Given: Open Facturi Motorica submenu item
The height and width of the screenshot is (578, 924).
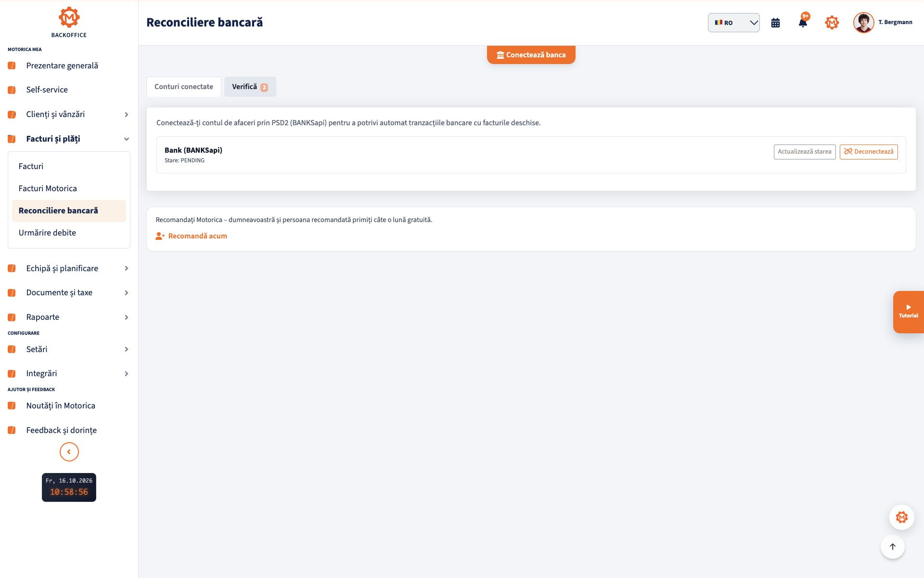Looking at the screenshot, I should (69, 188).
